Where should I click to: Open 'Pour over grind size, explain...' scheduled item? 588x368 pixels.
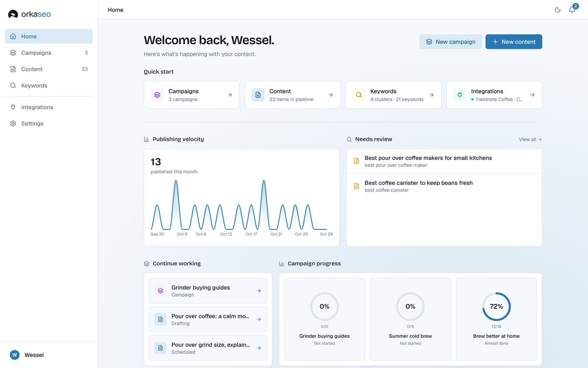pyautogui.click(x=208, y=348)
